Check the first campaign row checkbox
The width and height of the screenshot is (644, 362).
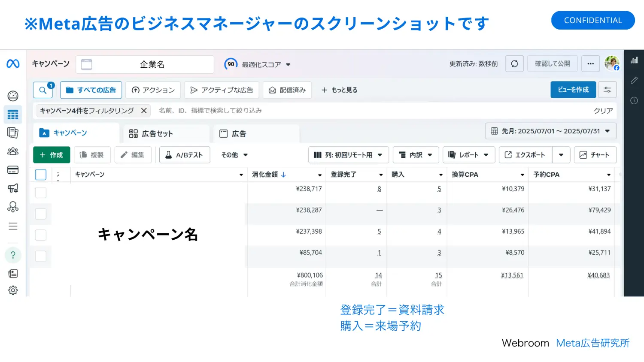click(x=41, y=193)
